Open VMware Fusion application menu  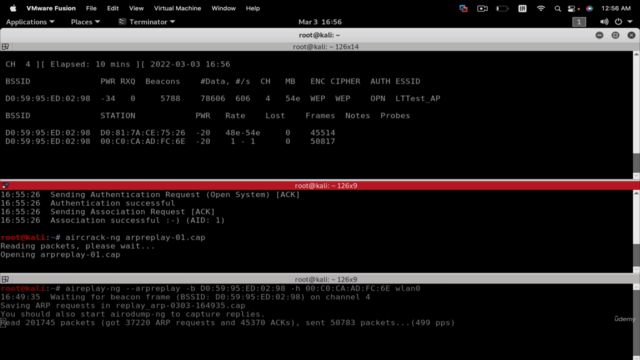tap(51, 8)
